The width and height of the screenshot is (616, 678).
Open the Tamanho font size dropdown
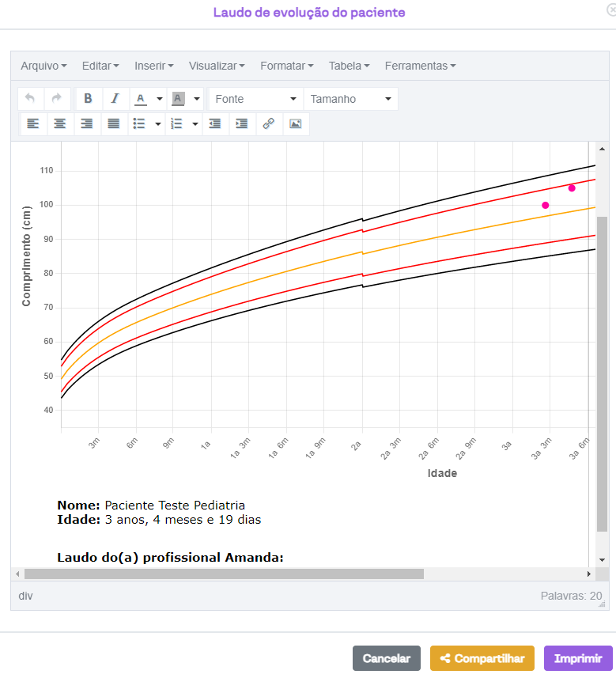(x=350, y=99)
